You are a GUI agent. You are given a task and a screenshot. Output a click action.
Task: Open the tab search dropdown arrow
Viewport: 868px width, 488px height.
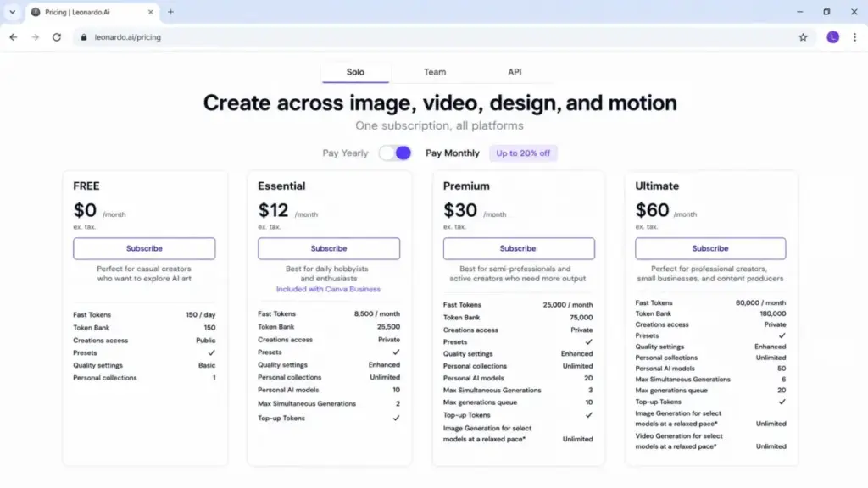click(12, 12)
